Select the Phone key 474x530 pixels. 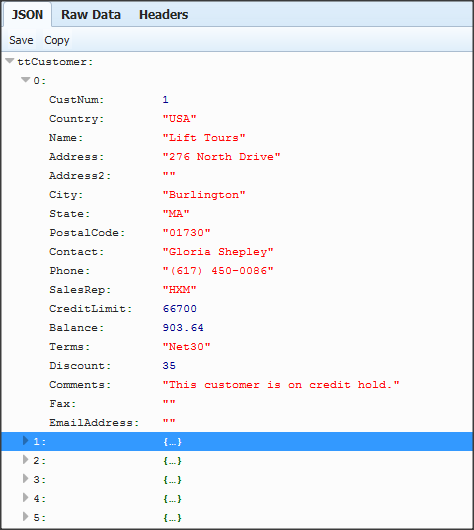70,271
